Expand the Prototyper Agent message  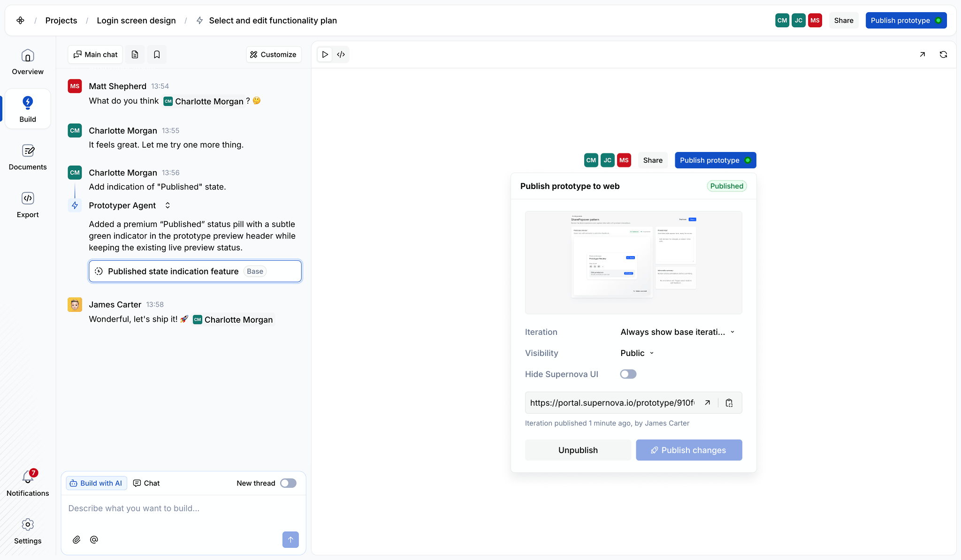(167, 205)
